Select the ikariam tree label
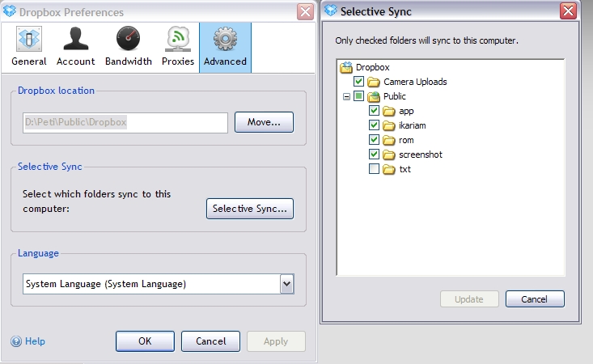The width and height of the screenshot is (593, 364). click(413, 125)
